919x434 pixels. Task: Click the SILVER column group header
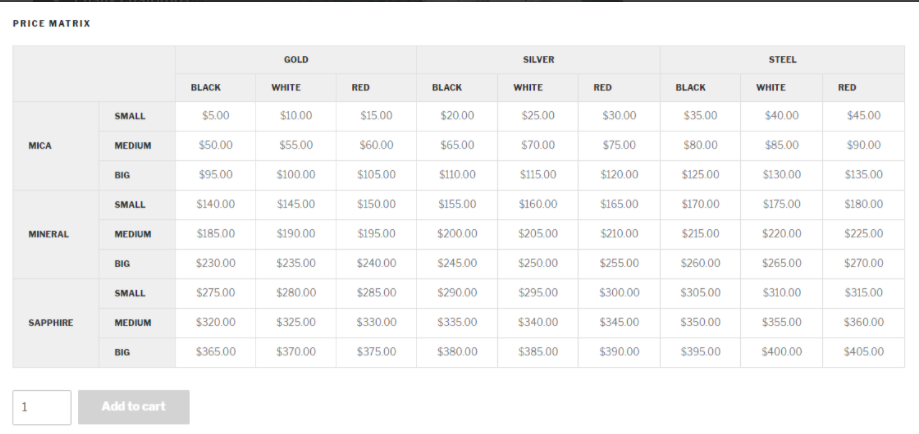pos(538,60)
